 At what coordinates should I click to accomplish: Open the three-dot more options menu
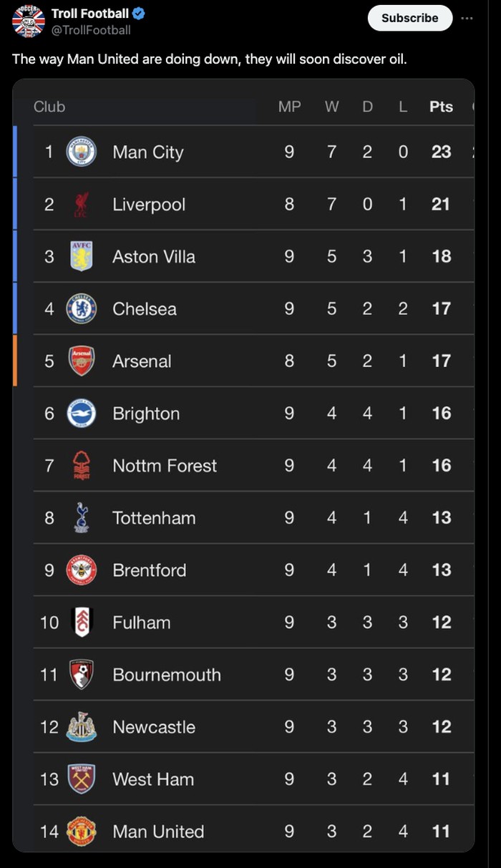tap(467, 18)
